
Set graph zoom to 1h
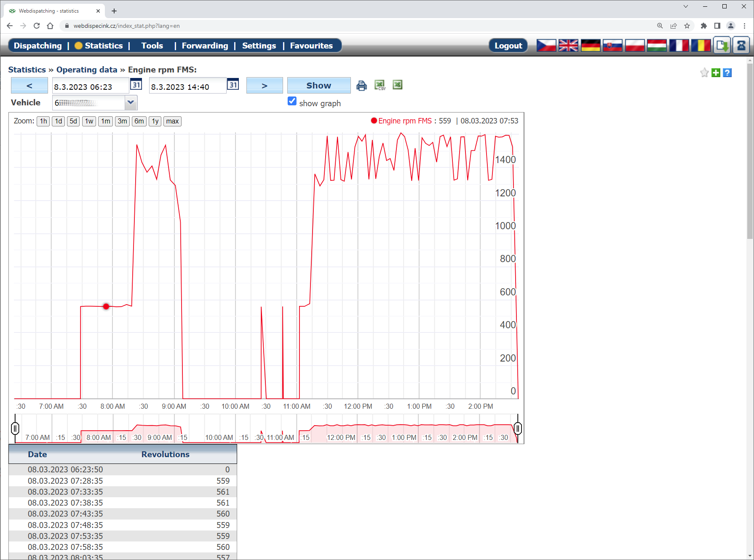click(x=43, y=121)
